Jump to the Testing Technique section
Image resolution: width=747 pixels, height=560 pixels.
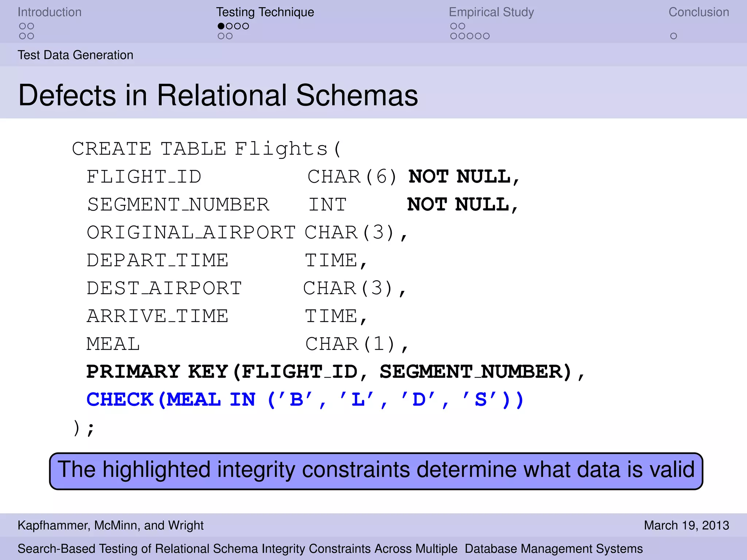(265, 12)
